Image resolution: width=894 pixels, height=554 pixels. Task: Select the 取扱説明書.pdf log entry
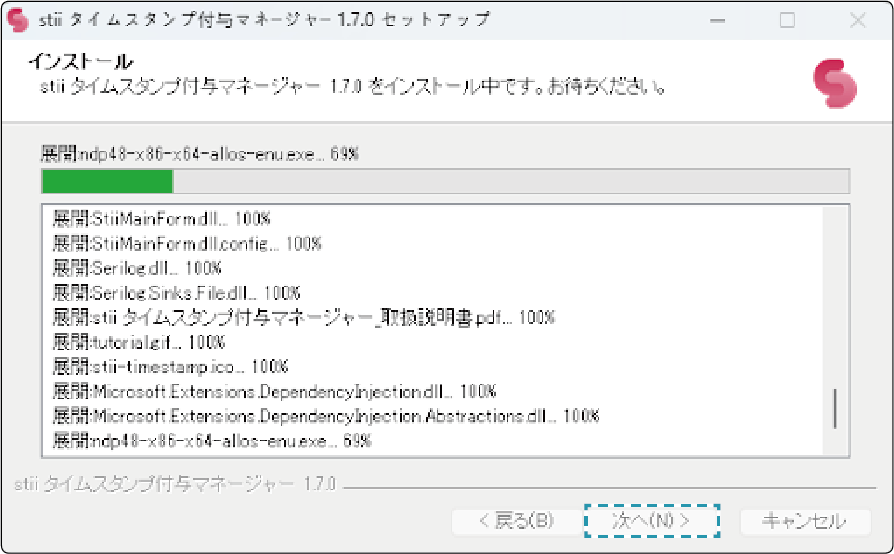303,317
